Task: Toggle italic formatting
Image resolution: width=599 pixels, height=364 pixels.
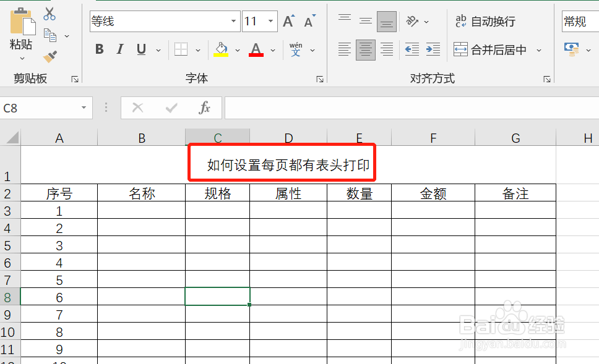Action: click(119, 49)
